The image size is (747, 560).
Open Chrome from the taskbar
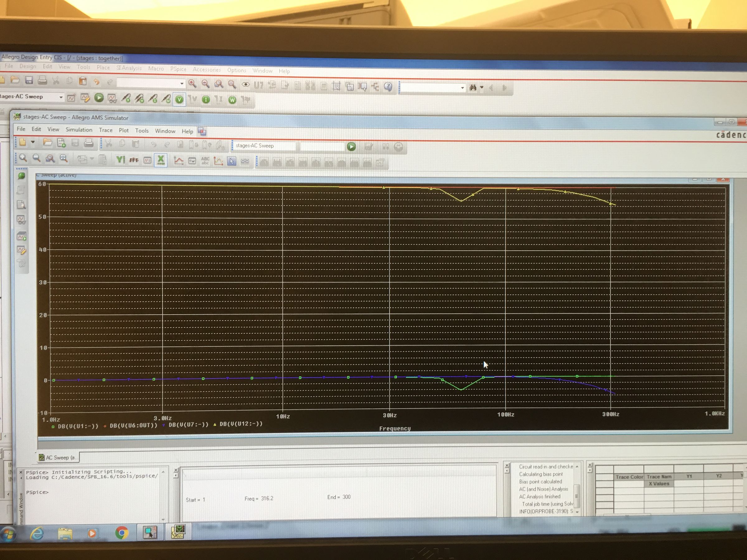click(x=122, y=533)
